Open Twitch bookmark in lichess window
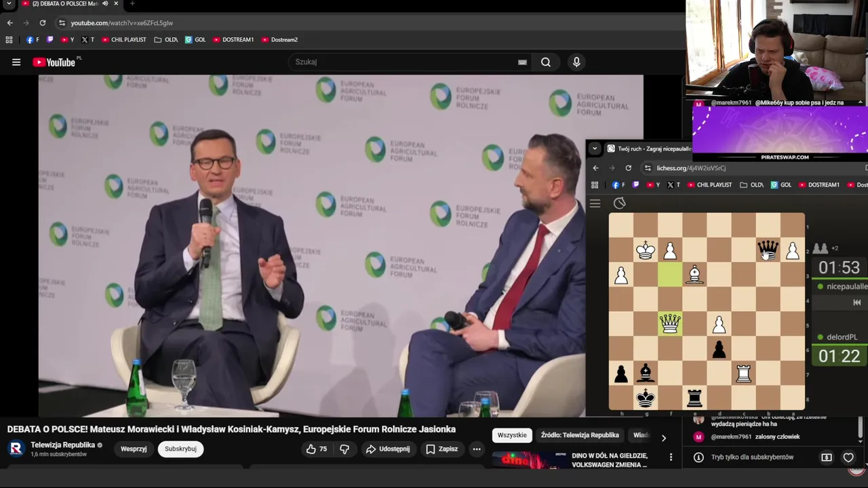 636,185
